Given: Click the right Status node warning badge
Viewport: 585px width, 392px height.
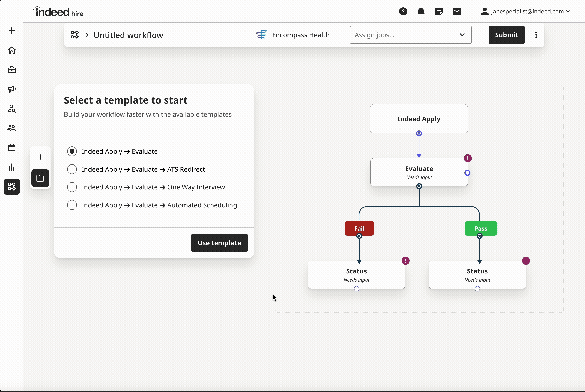Looking at the screenshot, I should [x=526, y=261].
